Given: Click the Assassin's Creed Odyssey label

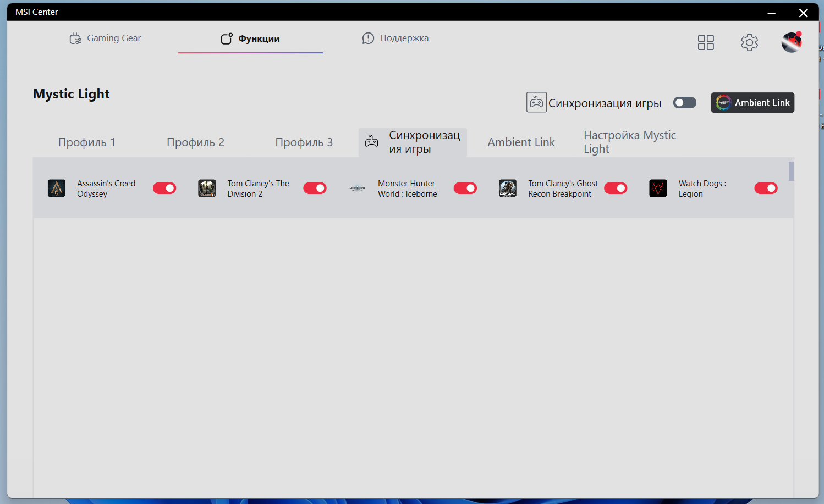Looking at the screenshot, I should (x=106, y=189).
